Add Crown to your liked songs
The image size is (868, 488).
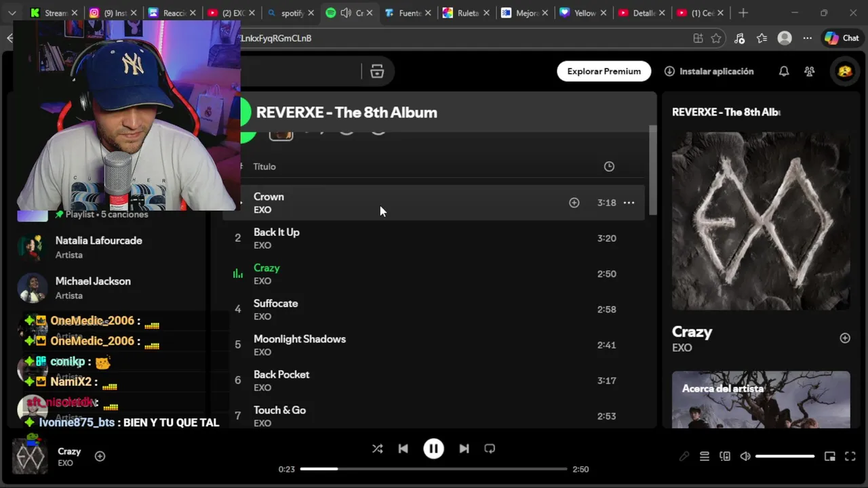tap(574, 203)
